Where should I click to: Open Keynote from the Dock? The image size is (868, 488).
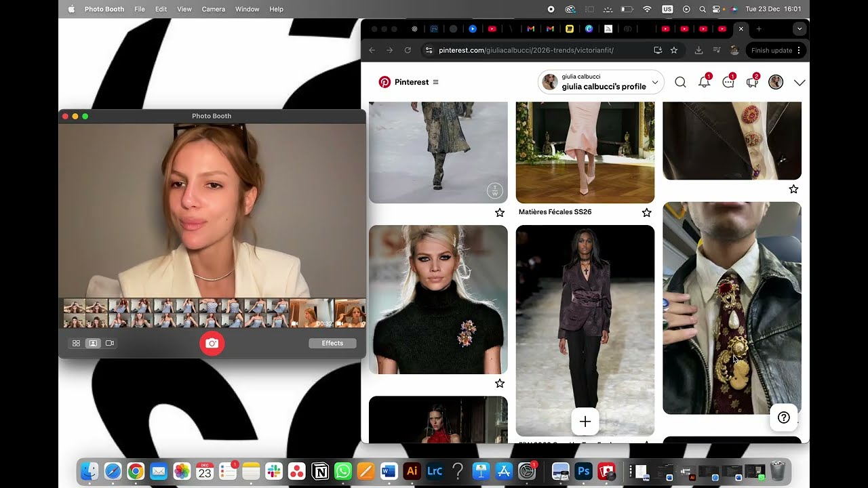(481, 471)
